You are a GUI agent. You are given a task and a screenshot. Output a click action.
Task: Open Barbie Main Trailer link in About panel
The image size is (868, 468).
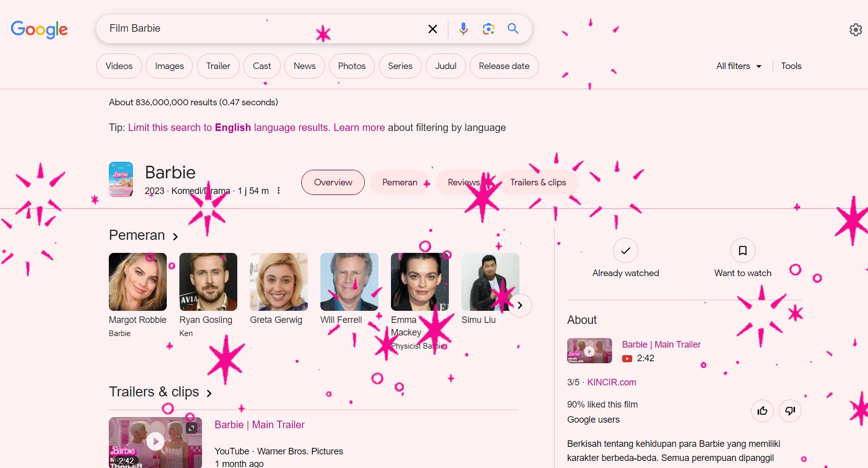tap(661, 345)
